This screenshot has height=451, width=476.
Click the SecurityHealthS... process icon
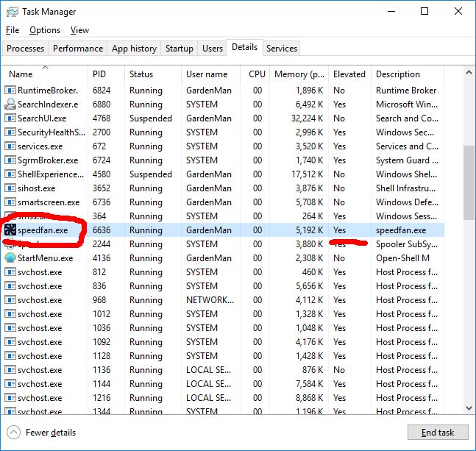10,132
